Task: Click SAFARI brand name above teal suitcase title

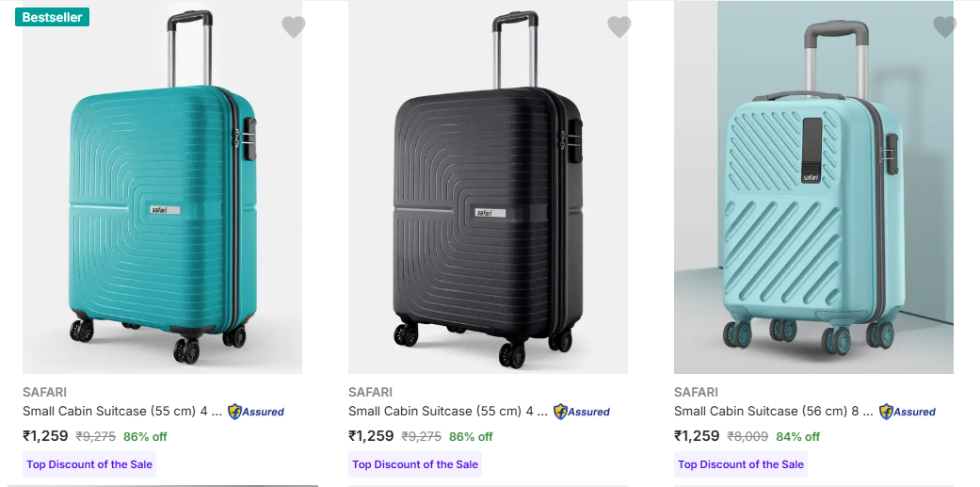Action: [x=44, y=392]
